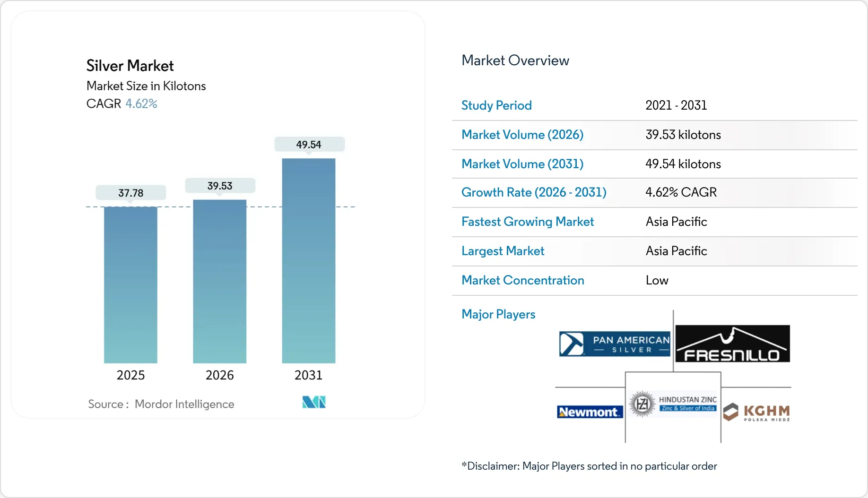Click the 2031 bar in chart
The width and height of the screenshot is (868, 498).
(308, 260)
